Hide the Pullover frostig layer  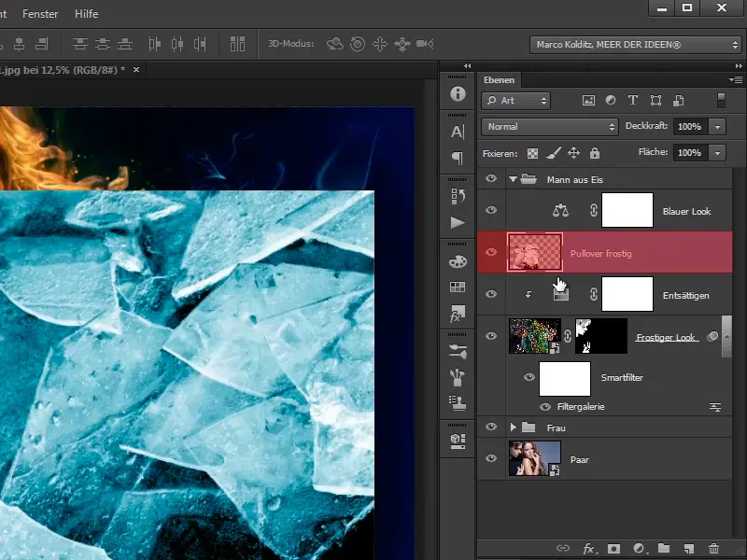(491, 252)
